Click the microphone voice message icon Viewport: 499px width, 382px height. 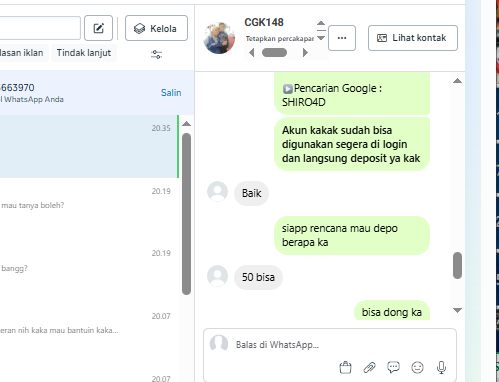(x=441, y=367)
